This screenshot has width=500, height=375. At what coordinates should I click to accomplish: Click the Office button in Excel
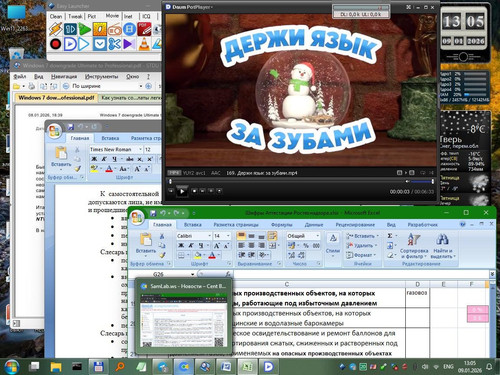point(137,217)
